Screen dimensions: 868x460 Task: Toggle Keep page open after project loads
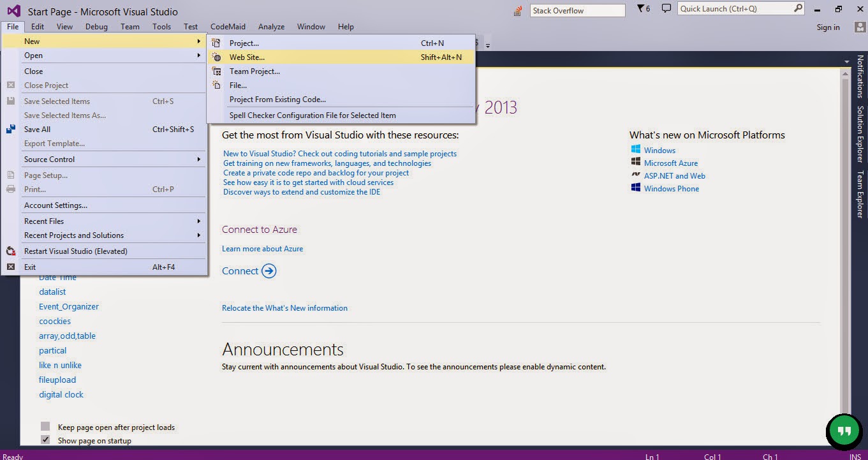45,426
